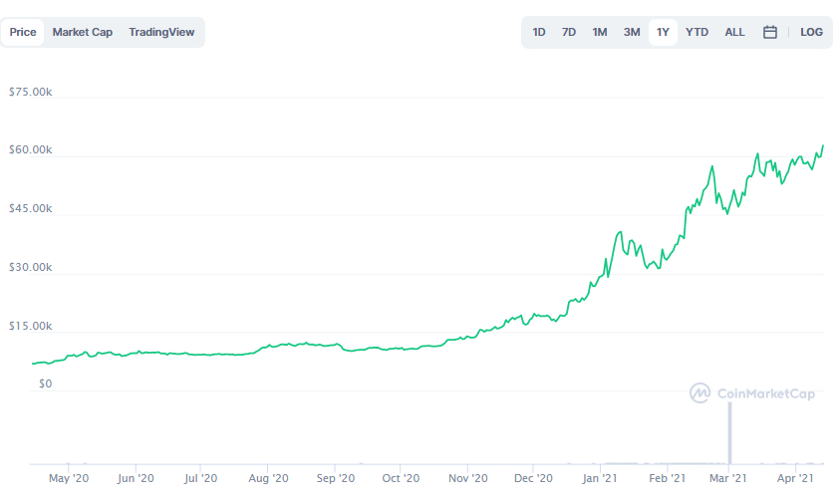This screenshot has width=834, height=504.
Task: Click the Apr '21 date label
Action: coord(795,478)
